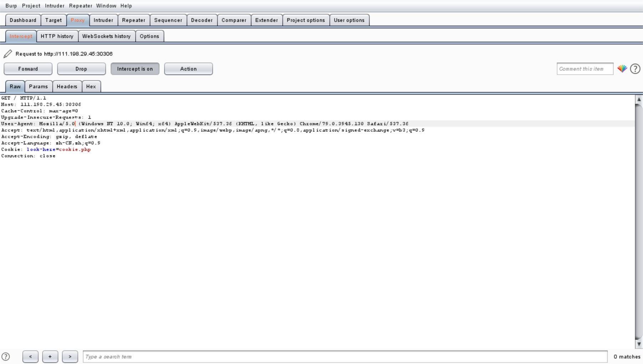The image size is (643, 364).
Task: Open the highlight color picker icon
Action: click(622, 69)
